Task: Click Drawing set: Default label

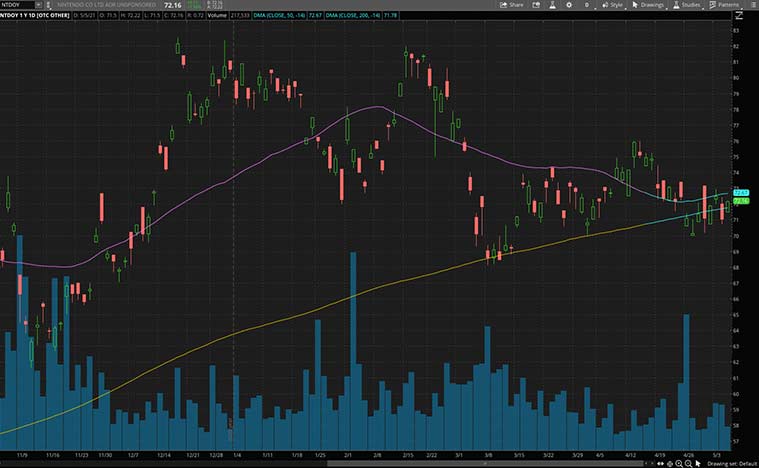Action: [x=728, y=464]
